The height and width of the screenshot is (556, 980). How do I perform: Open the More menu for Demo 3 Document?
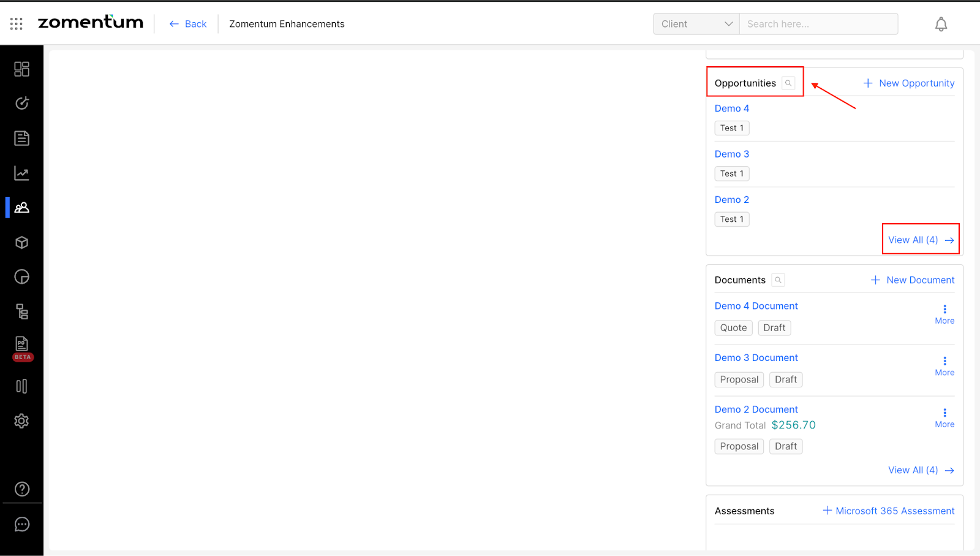pos(944,367)
